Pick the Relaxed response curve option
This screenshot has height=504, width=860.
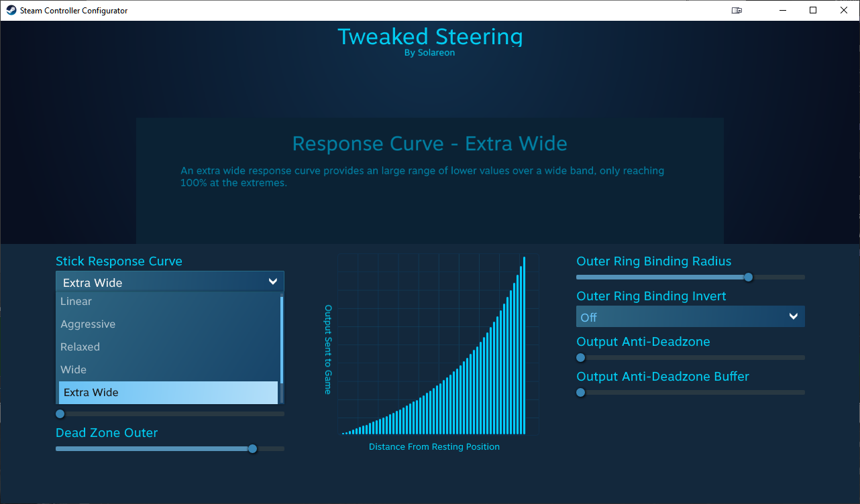pyautogui.click(x=168, y=347)
